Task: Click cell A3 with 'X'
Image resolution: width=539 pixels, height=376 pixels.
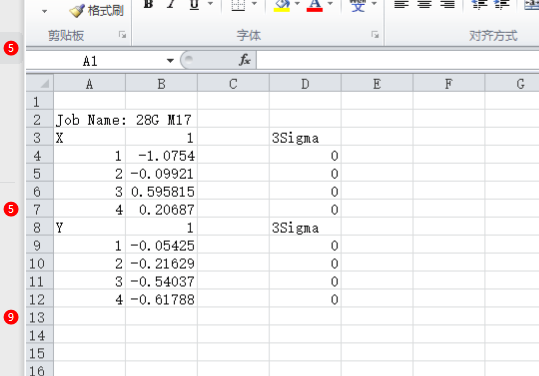Action: pyautogui.click(x=90, y=137)
